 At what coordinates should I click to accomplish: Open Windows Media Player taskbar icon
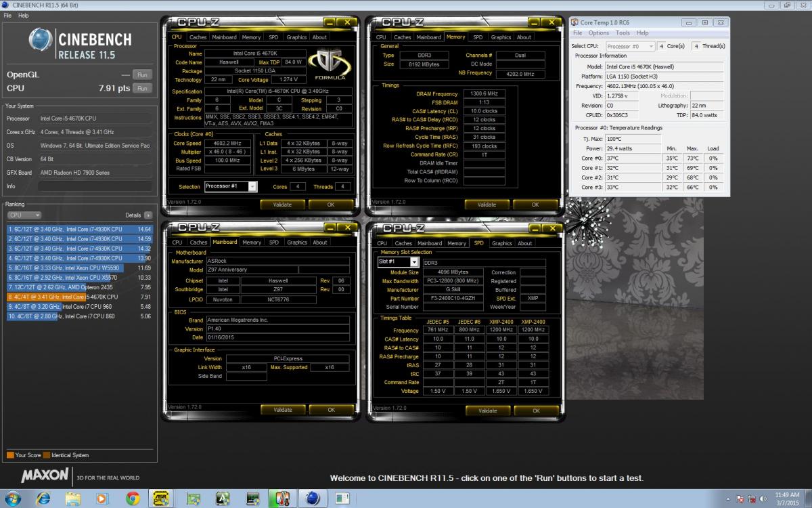pyautogui.click(x=102, y=499)
